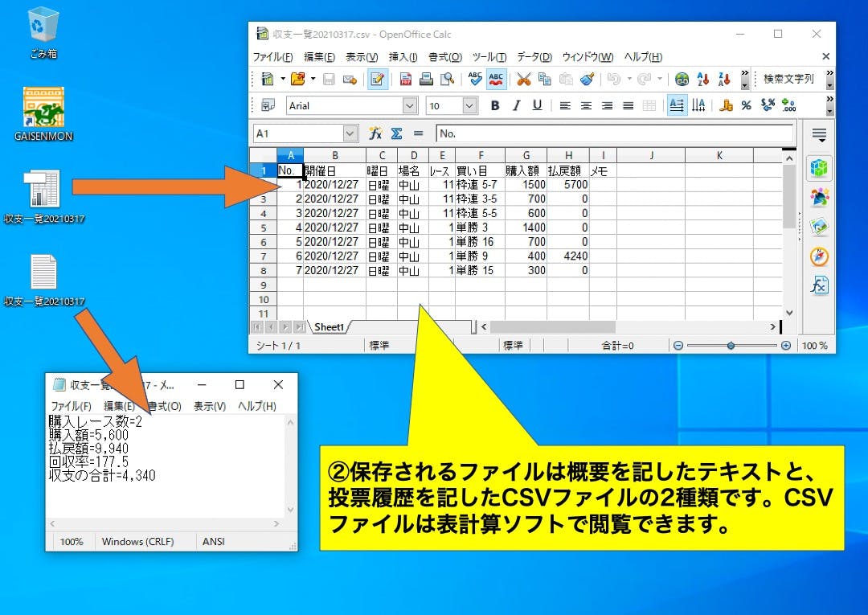868x615 pixels.
Task: Justify cell text
Action: 628,105
